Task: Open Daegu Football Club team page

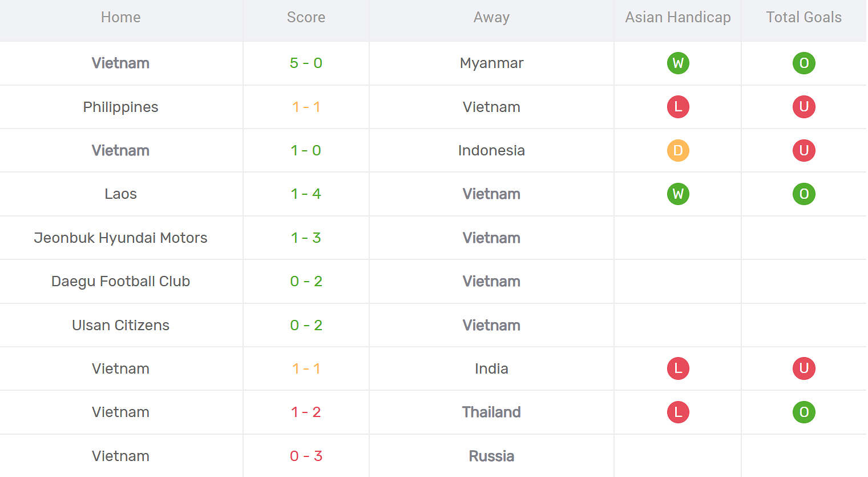Action: [x=120, y=281]
